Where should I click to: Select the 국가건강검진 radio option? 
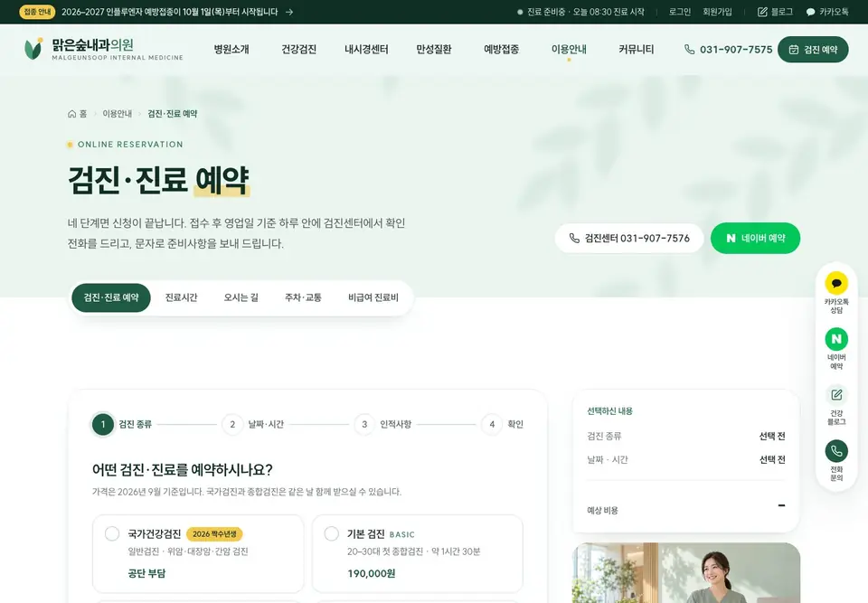tap(112, 533)
